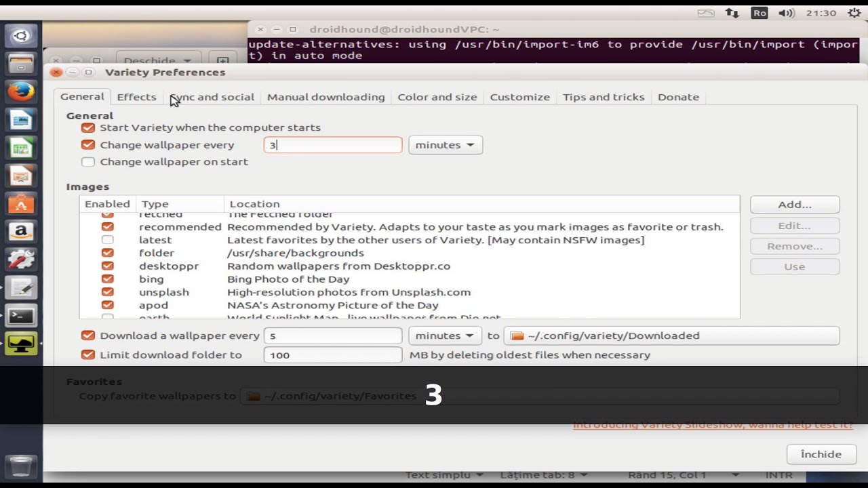Click the download folder size limit field
The height and width of the screenshot is (488, 868).
333,354
